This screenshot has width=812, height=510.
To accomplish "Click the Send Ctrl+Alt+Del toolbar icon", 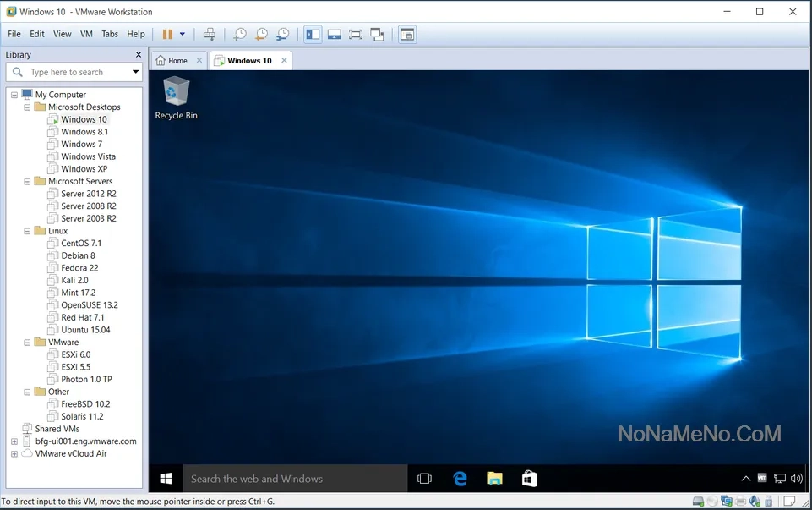I will click(x=210, y=34).
